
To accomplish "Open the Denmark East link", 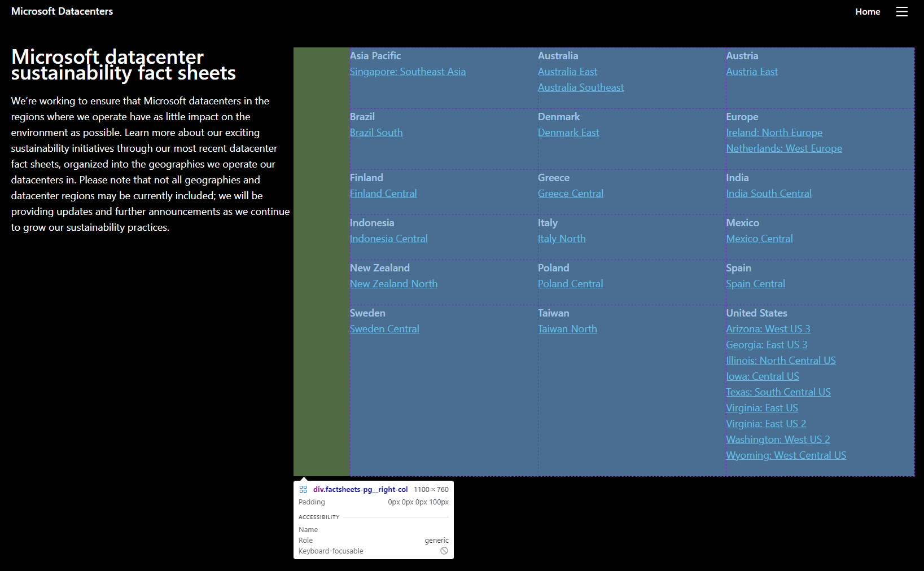I will point(568,133).
